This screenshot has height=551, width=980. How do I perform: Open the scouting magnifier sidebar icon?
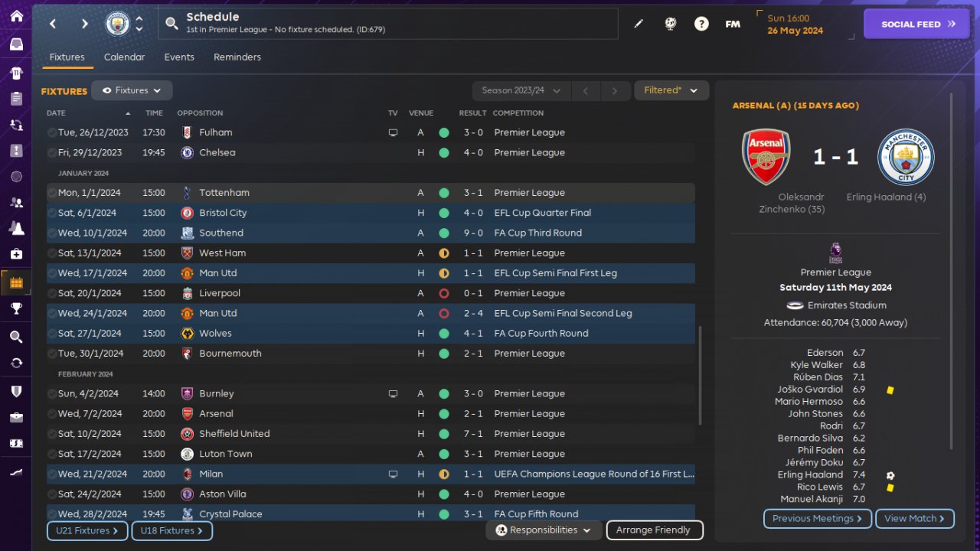coord(16,337)
